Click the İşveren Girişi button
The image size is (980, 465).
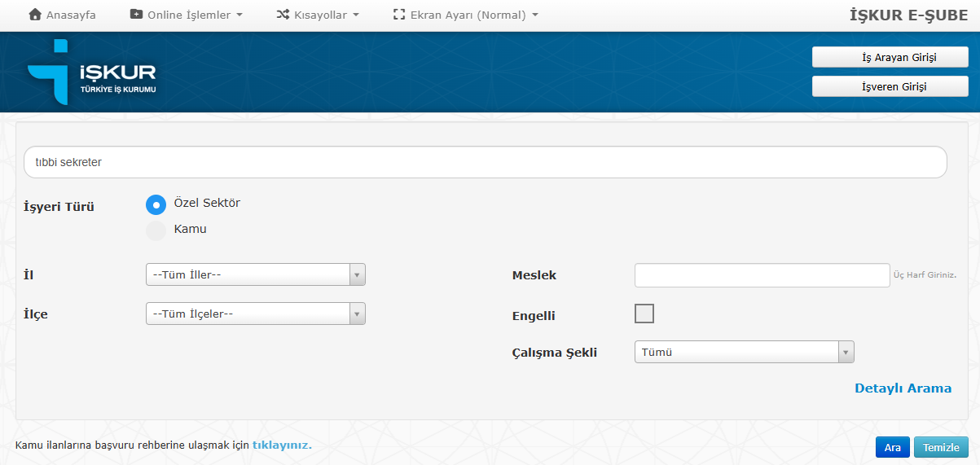pyautogui.click(x=890, y=86)
